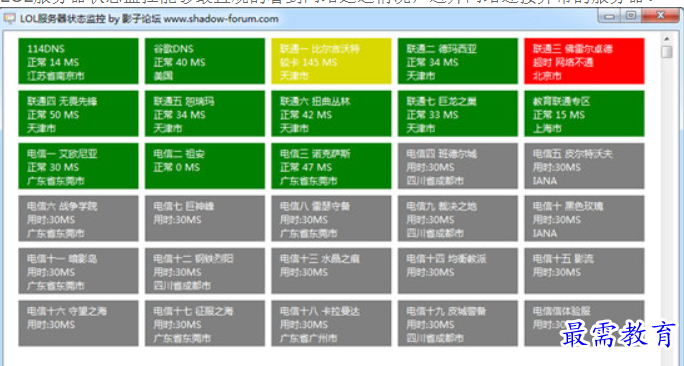
Task: Select the 电信一 艾欧尼亚 tile
Action: pyautogui.click(x=79, y=166)
